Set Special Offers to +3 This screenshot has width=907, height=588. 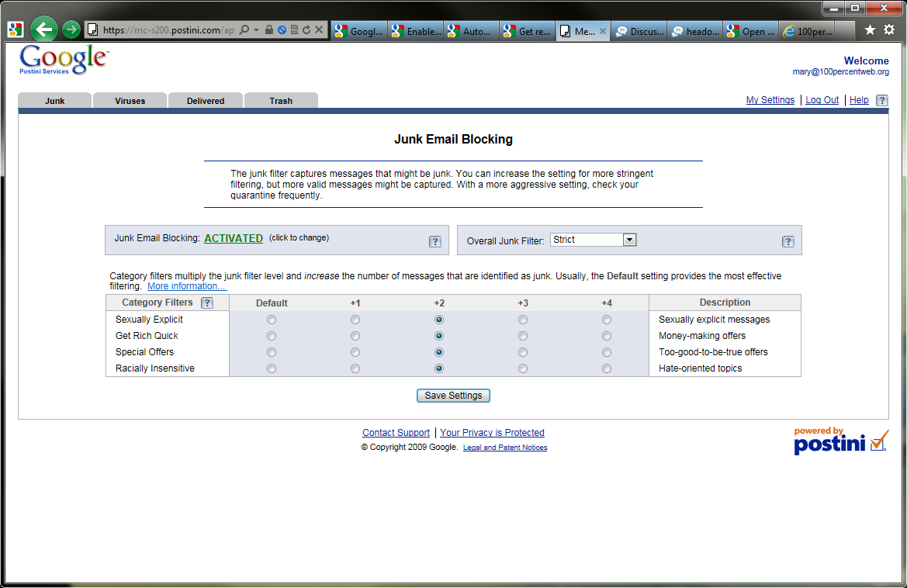523,352
